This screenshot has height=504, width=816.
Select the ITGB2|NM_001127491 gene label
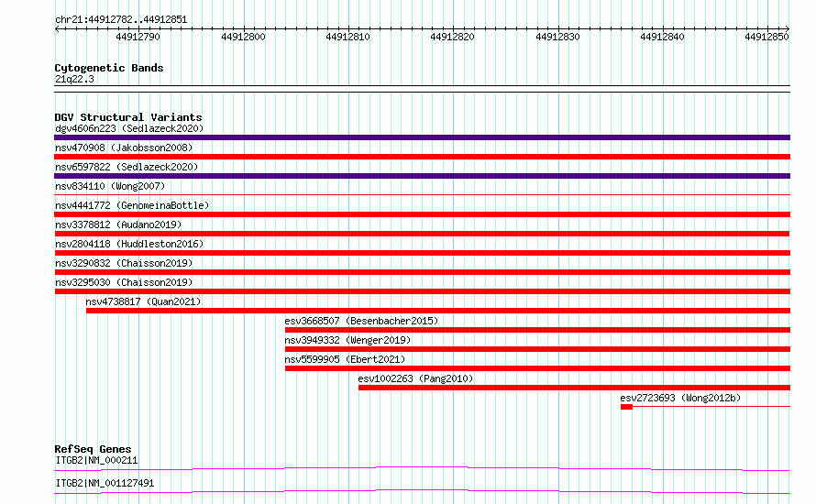coord(105,483)
